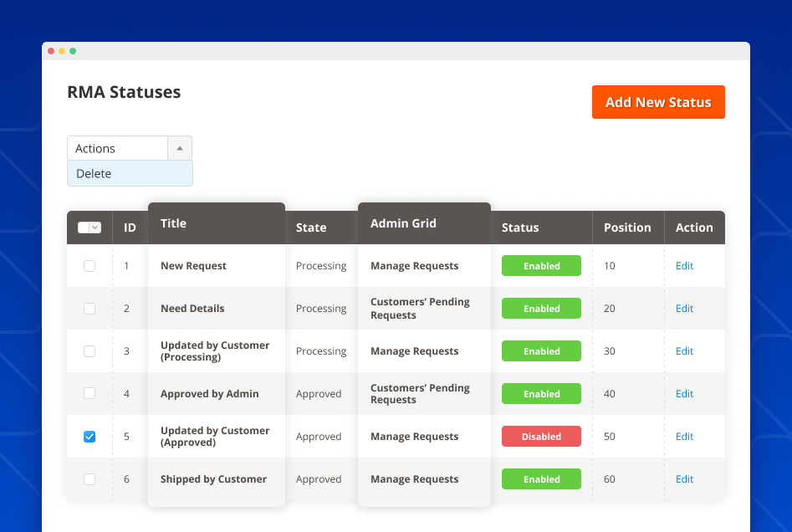Screen dimensions: 792x532
Task: Check the checkbox for New Request row
Action: click(x=89, y=265)
